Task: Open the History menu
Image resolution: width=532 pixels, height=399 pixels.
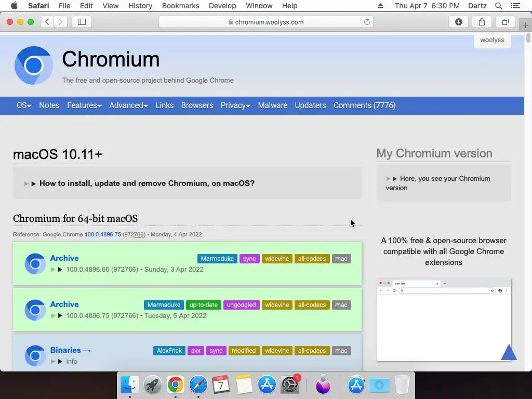Action: pos(140,6)
